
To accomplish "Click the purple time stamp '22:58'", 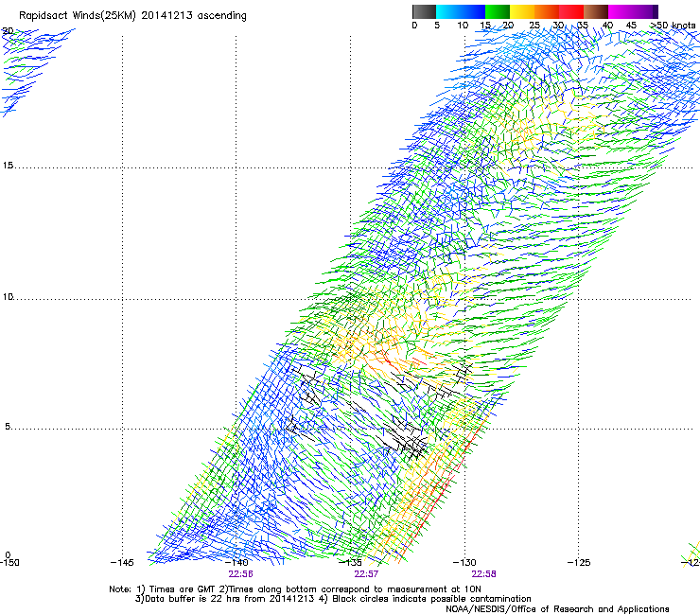I will [x=484, y=574].
